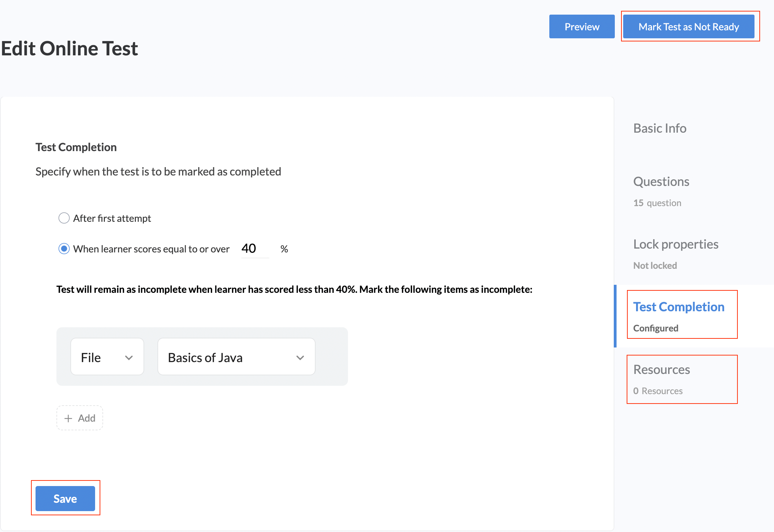This screenshot has height=532, width=774.
Task: Select the score threshold radio option
Action: (x=64, y=249)
